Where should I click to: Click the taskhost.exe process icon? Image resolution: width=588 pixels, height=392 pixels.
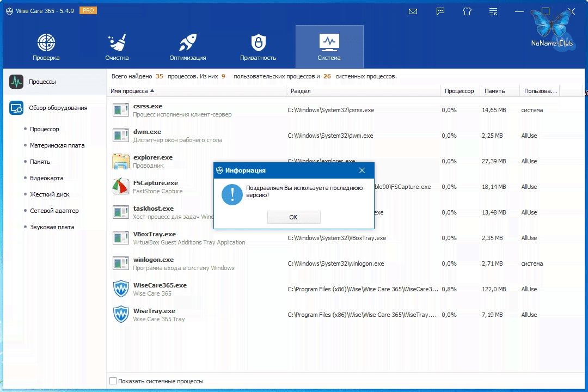tap(121, 212)
